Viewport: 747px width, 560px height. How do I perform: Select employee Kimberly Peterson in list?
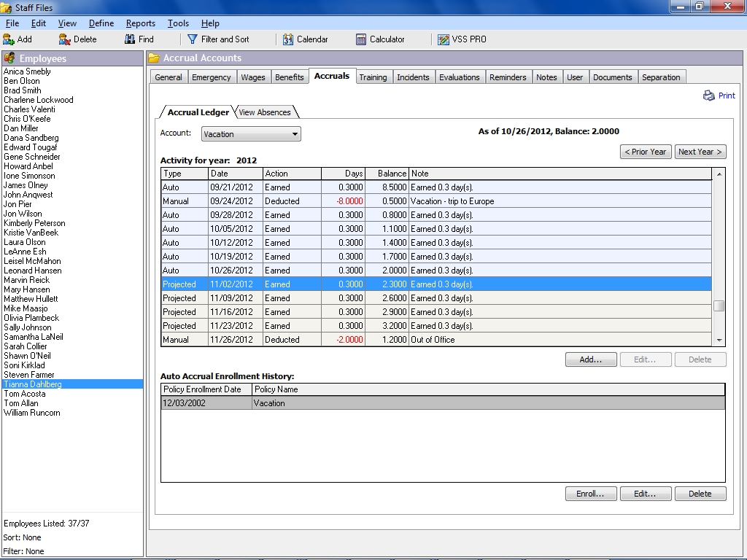tap(34, 223)
